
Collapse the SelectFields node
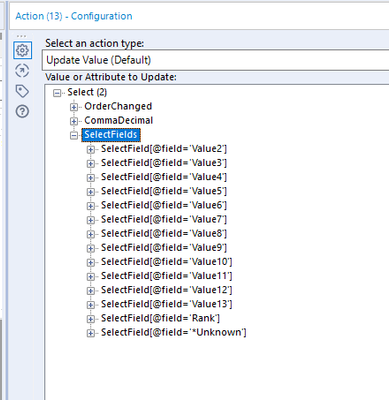pos(74,135)
